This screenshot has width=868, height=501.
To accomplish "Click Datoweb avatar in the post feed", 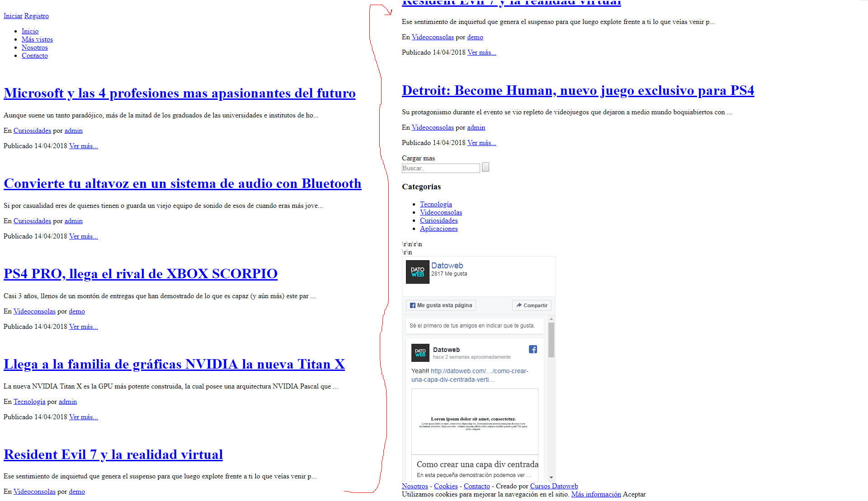I will click(x=420, y=353).
